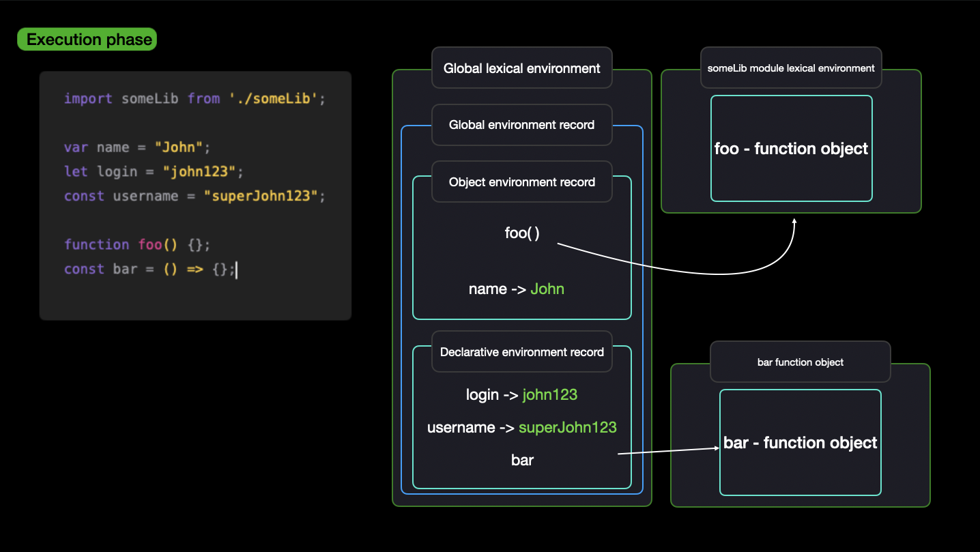Click the "Declarative environment record" label
980x552 pixels.
[x=522, y=352]
